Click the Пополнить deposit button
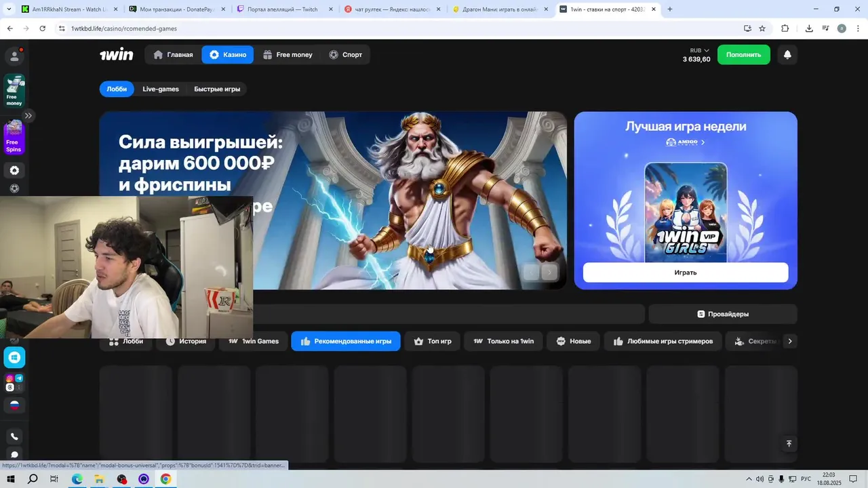 click(743, 55)
